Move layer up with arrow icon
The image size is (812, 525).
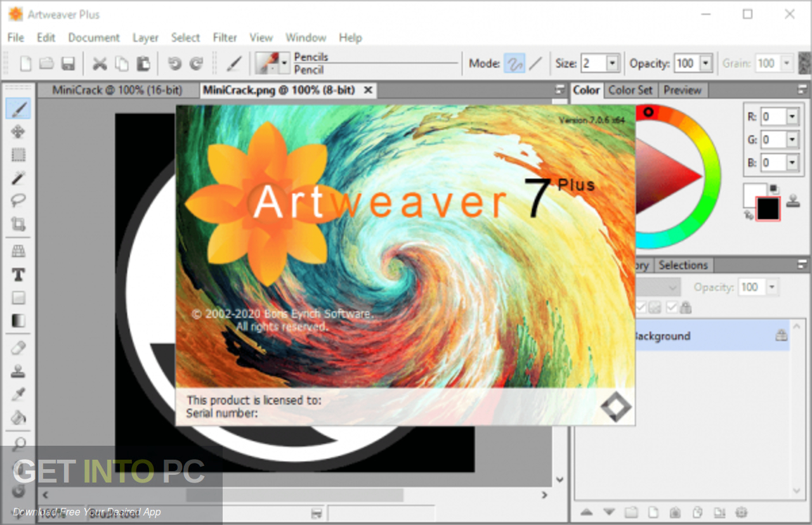tap(586, 512)
